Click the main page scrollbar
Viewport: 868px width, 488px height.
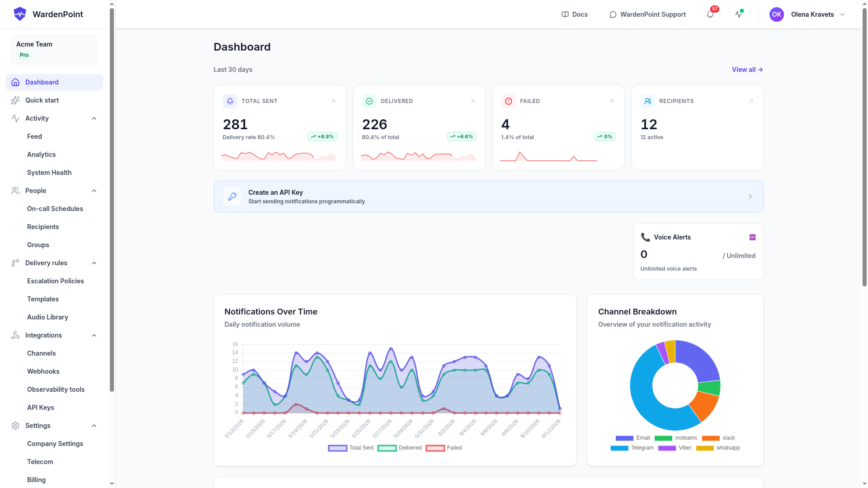(x=864, y=147)
